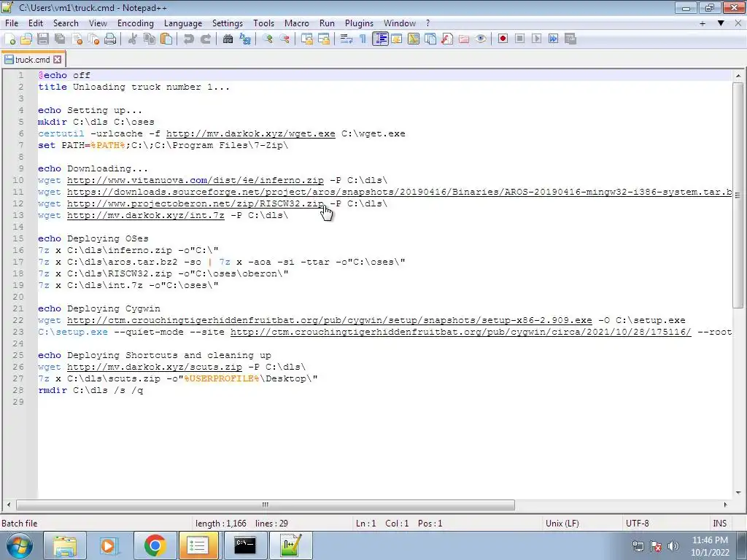This screenshot has width=747, height=560.
Task: Click the Paste clipboard icon
Action: (166, 39)
